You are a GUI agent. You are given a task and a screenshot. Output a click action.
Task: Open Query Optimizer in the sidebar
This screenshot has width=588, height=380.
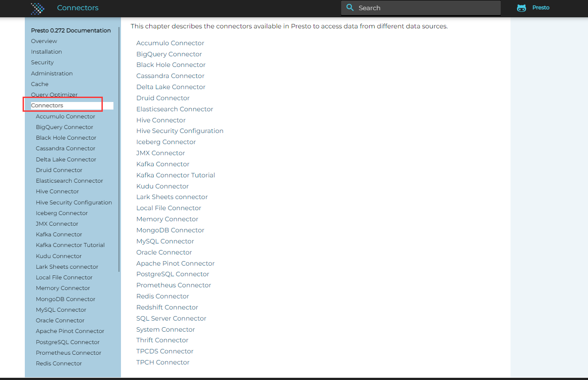54,95
